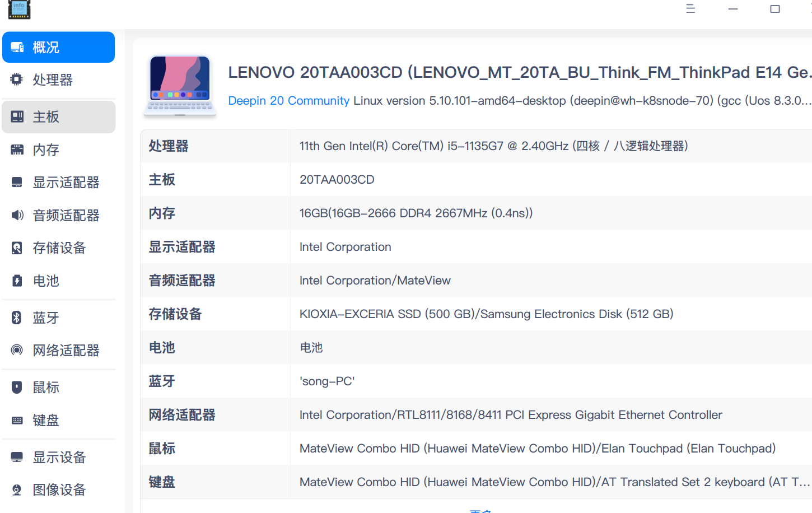Click the 鼠标 row label in table
Viewport: 812px width, 513px height.
point(162,449)
